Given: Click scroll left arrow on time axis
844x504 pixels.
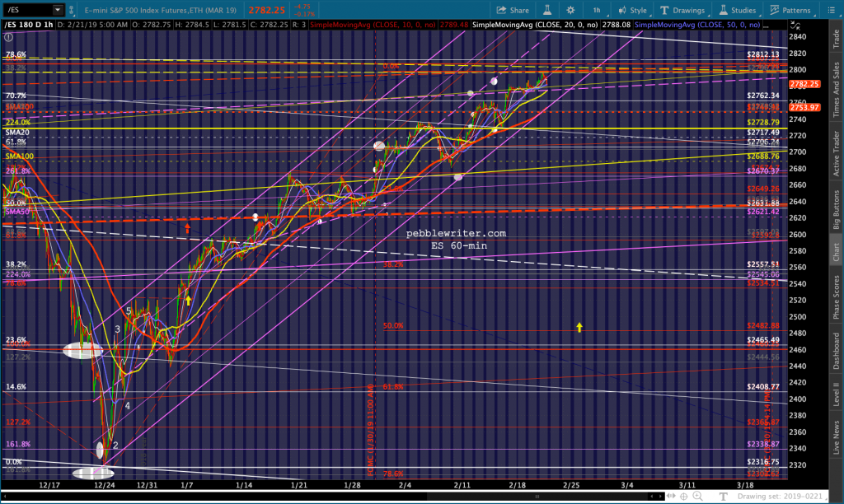Looking at the screenshot, I should (x=653, y=496).
